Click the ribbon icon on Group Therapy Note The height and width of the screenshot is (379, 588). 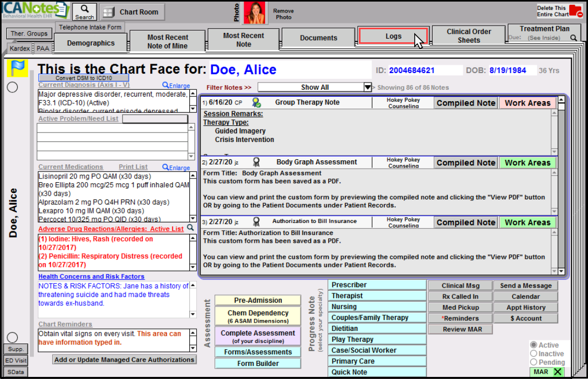point(256,102)
